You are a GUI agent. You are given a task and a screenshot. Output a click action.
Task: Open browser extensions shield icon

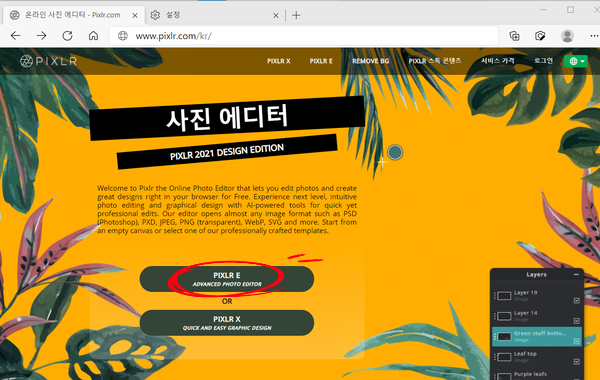[540, 36]
